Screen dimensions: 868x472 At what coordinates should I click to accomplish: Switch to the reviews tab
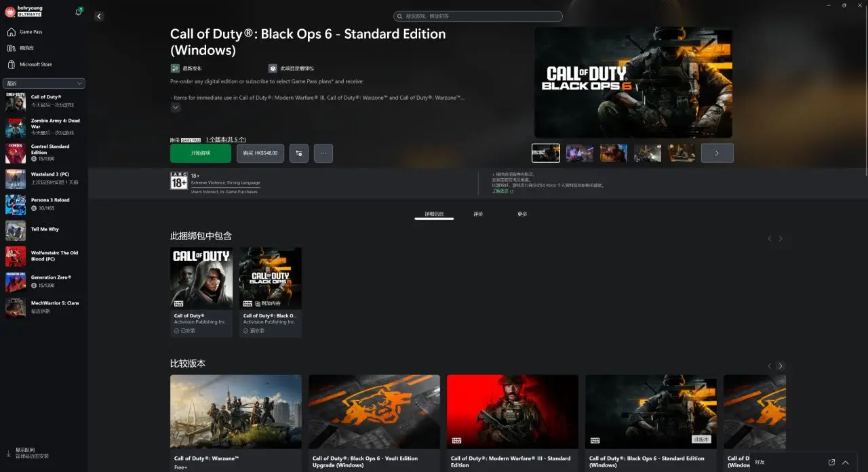[x=478, y=214]
